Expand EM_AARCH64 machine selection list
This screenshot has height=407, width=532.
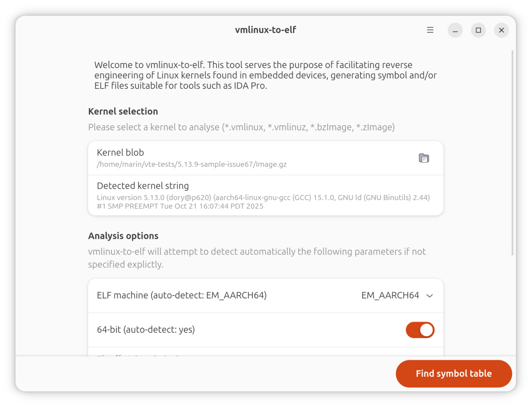click(x=397, y=295)
